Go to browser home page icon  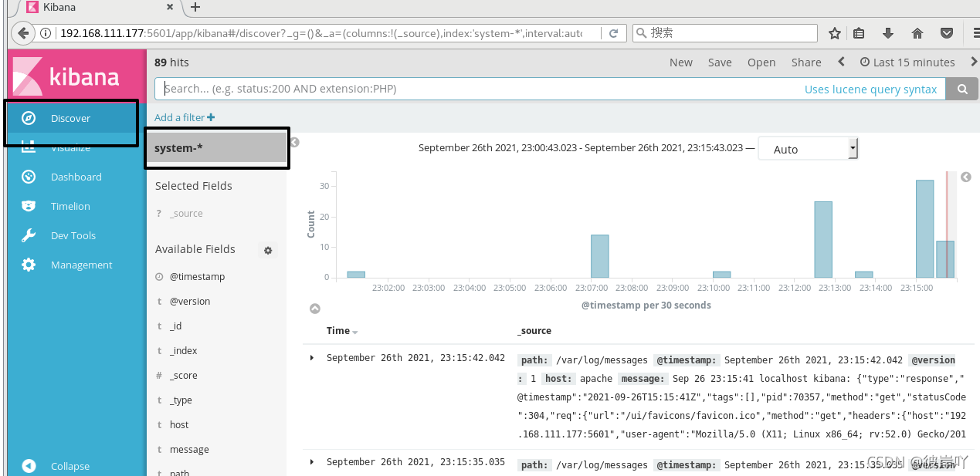click(917, 33)
